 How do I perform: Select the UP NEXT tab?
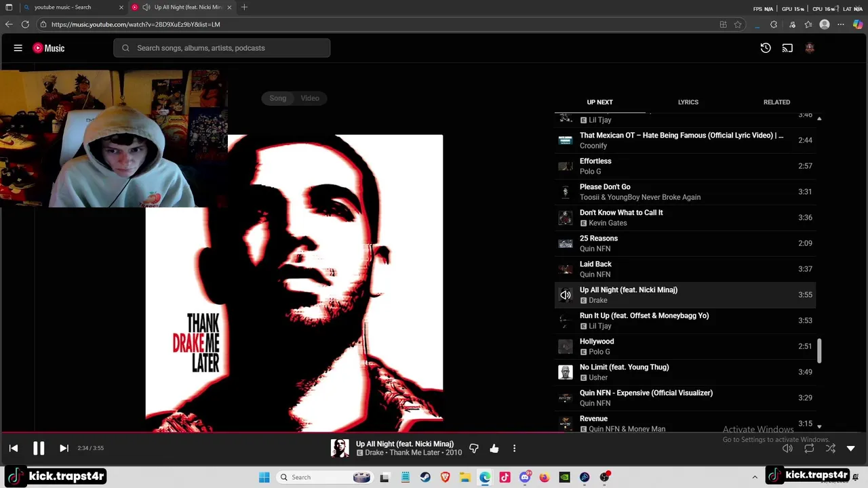pos(599,102)
